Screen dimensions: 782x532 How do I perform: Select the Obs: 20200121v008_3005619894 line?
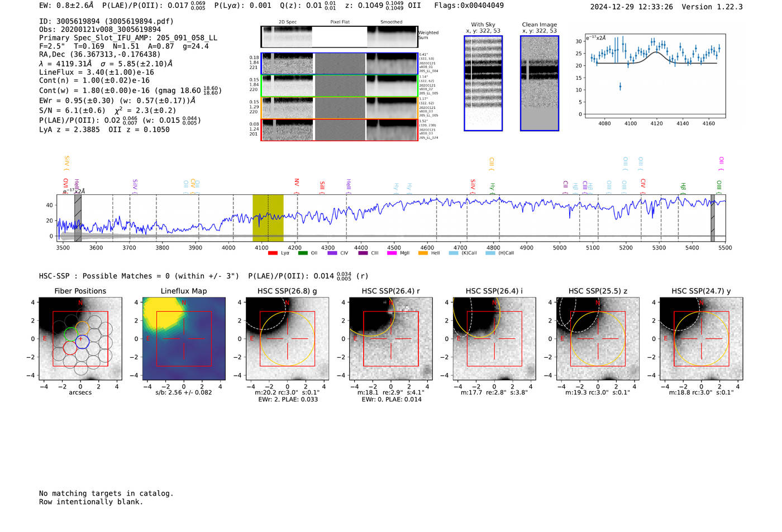(x=100, y=30)
